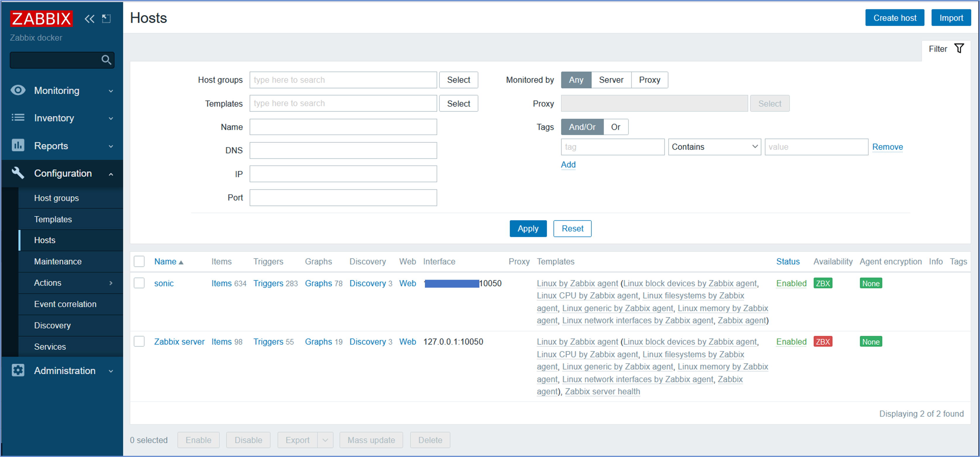Focus the DNS filter field

(x=343, y=150)
